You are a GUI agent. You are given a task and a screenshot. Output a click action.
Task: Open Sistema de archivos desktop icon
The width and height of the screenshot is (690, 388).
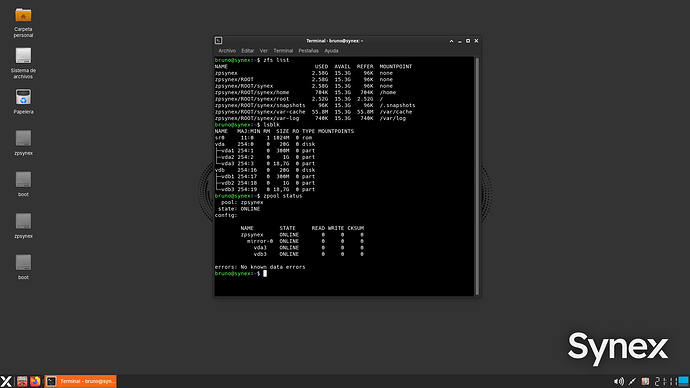23,63
